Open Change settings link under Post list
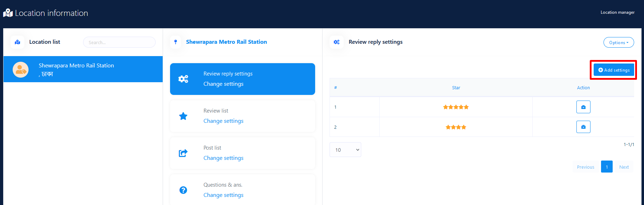 pyautogui.click(x=223, y=158)
